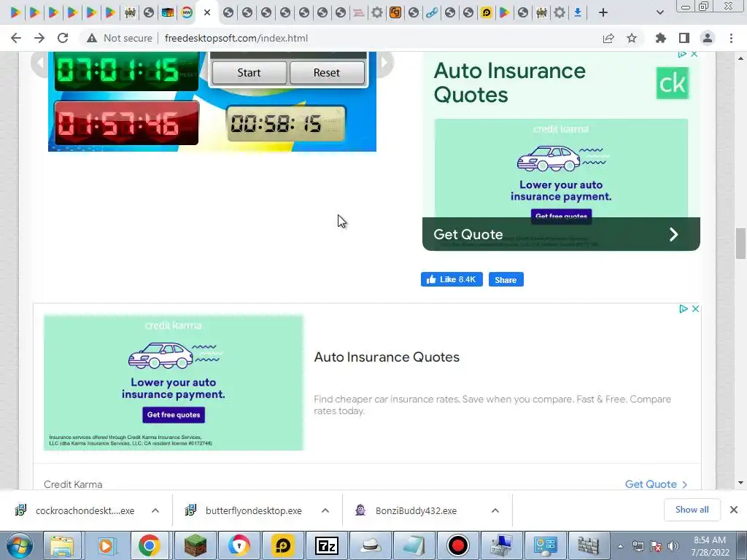Open the red record button taskbar app

click(x=457, y=545)
